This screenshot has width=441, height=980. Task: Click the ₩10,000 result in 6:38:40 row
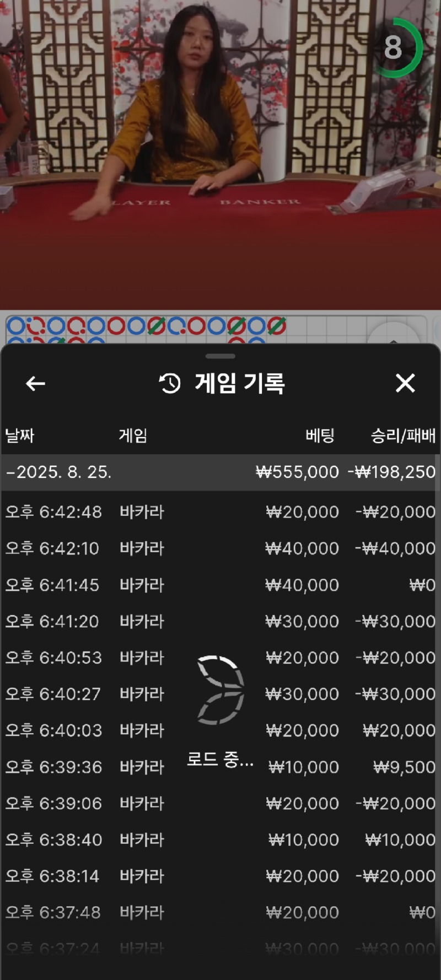[x=400, y=839]
